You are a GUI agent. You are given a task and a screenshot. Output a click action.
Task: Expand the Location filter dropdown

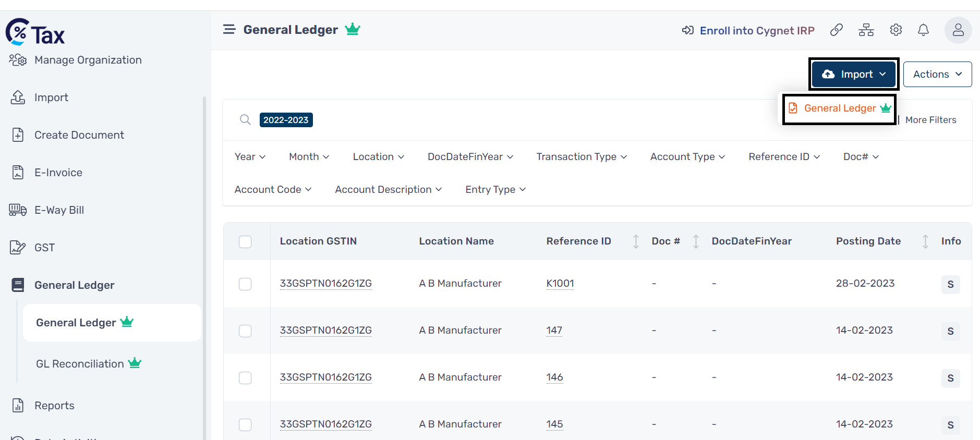[x=379, y=157]
